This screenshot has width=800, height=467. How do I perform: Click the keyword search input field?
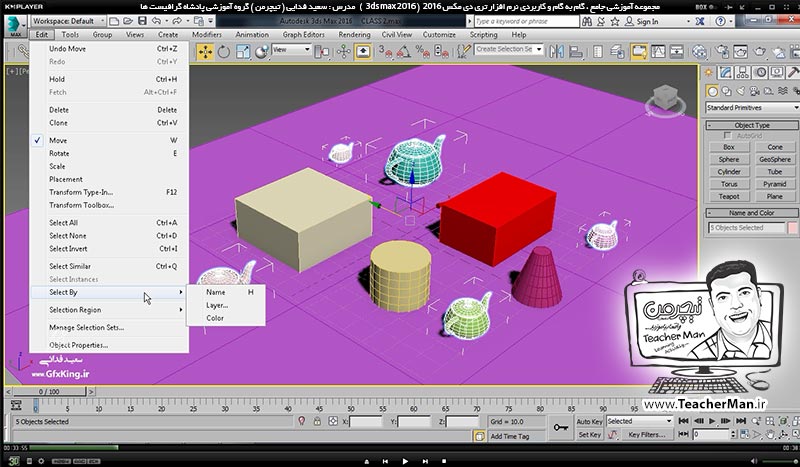point(526,21)
